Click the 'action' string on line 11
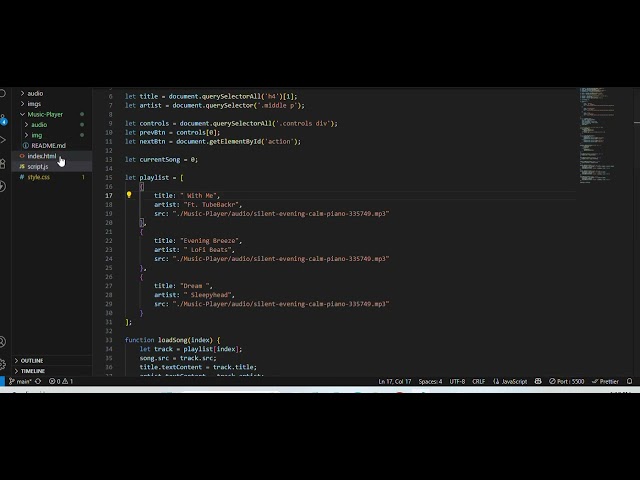 [x=280, y=141]
